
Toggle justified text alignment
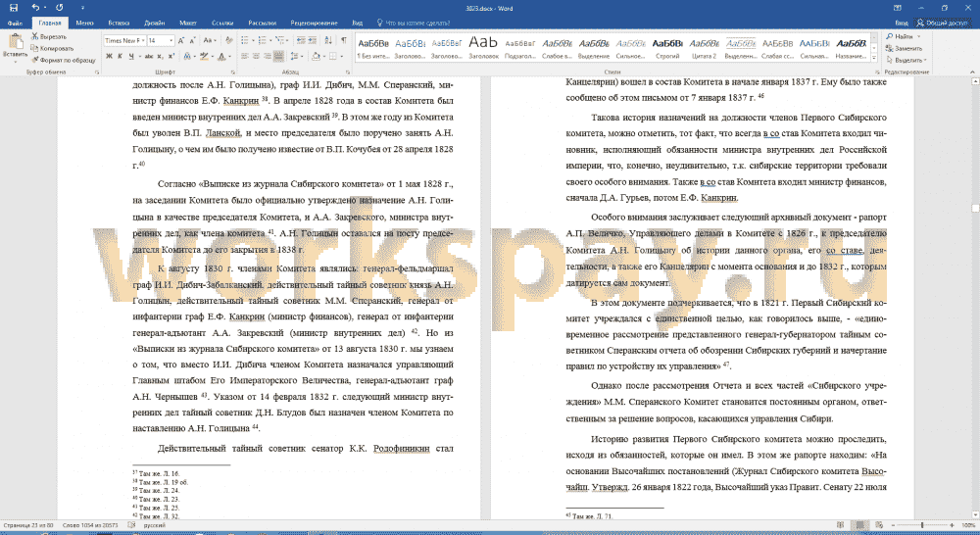pos(278,56)
